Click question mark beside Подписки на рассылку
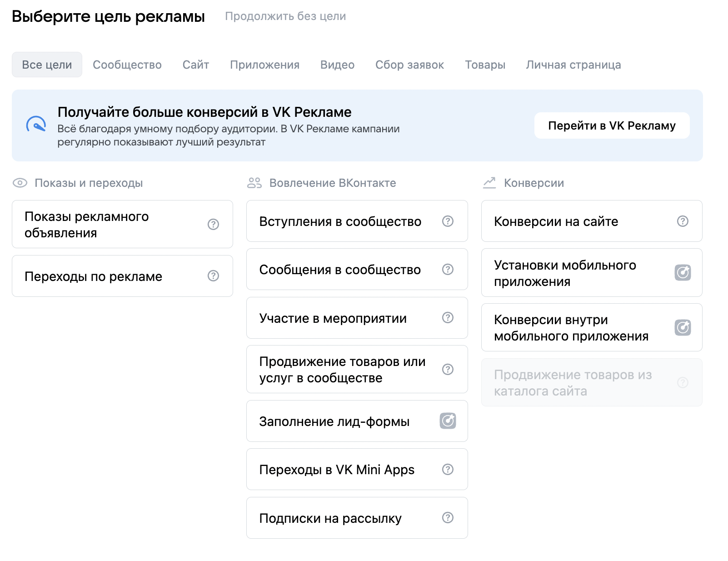The width and height of the screenshot is (728, 561). coord(448,518)
